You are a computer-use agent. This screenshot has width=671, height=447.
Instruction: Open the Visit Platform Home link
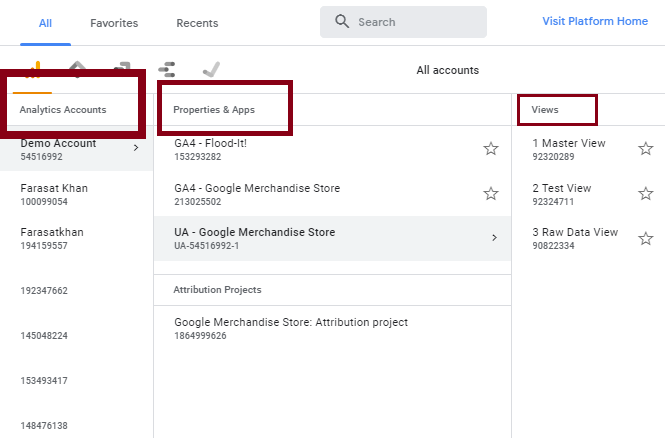[x=595, y=21]
